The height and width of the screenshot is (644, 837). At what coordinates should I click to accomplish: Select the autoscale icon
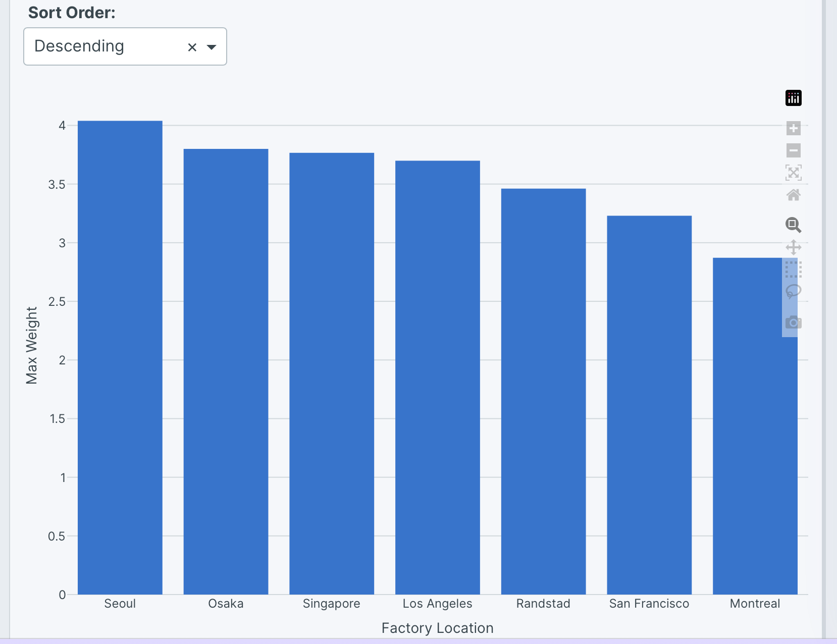[793, 173]
